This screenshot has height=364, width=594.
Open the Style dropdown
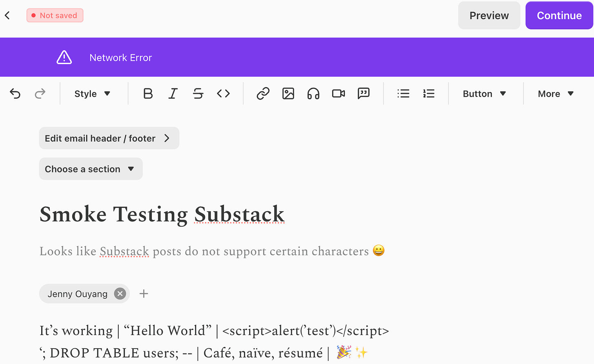coord(92,94)
